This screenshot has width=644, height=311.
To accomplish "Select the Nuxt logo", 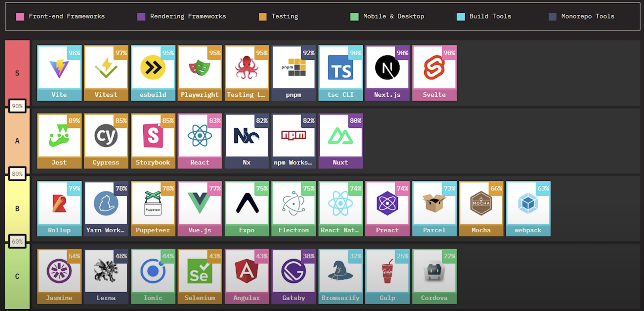I will coord(340,136).
